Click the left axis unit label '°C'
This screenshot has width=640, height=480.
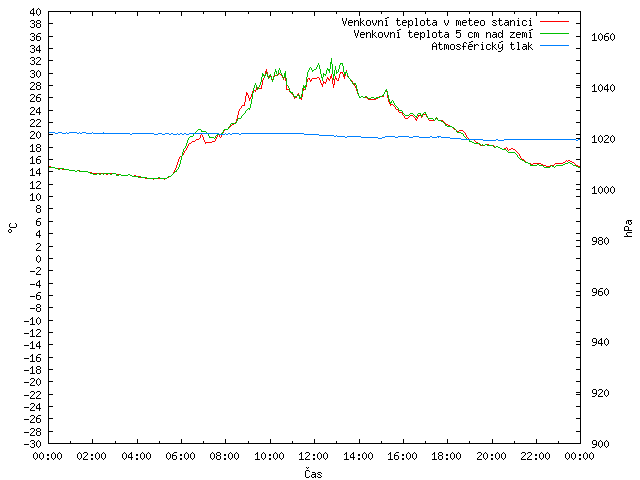[13, 228]
